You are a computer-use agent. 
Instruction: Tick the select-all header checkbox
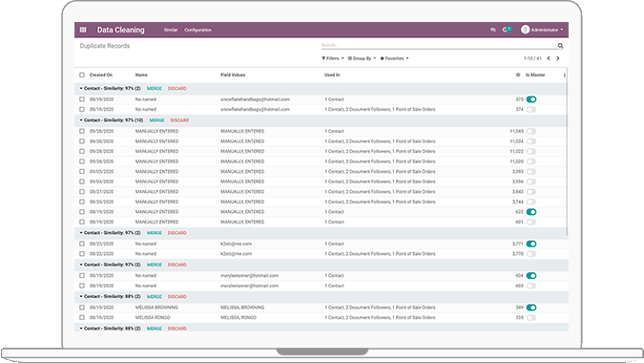click(82, 75)
